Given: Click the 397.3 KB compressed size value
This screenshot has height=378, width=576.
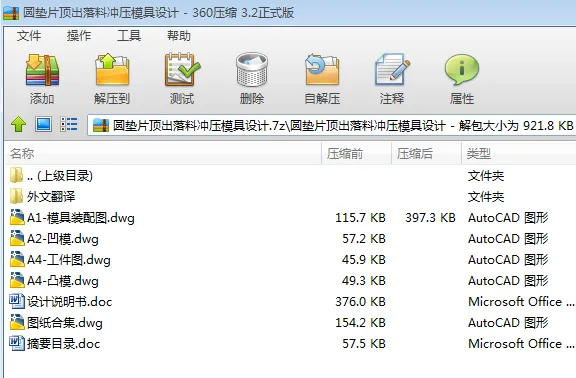Looking at the screenshot, I should (x=430, y=217).
